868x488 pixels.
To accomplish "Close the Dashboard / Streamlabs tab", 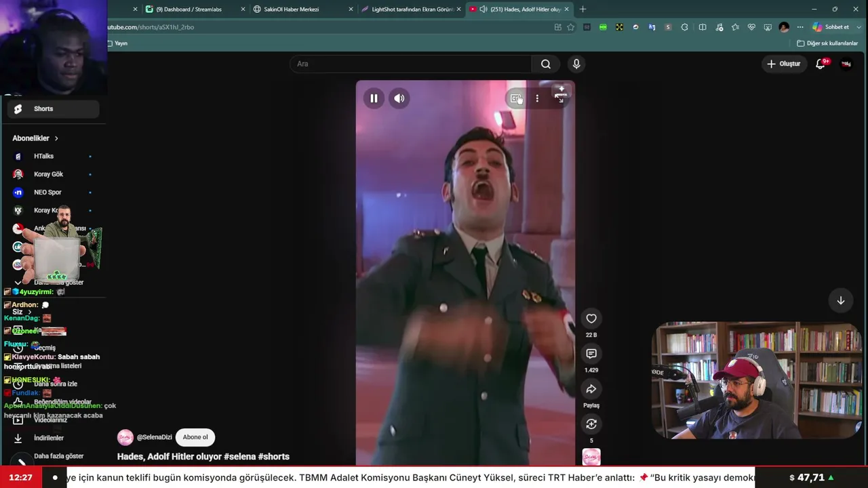I will coord(243,9).
